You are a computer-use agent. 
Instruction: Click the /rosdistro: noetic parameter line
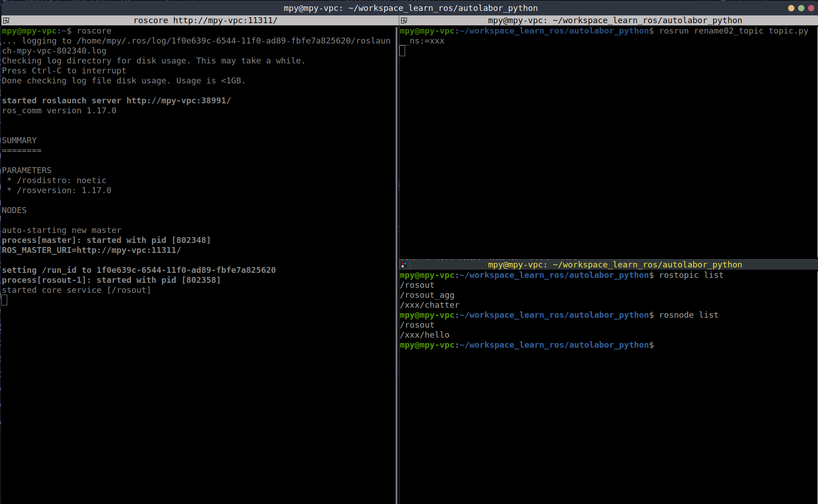pyautogui.click(x=62, y=180)
